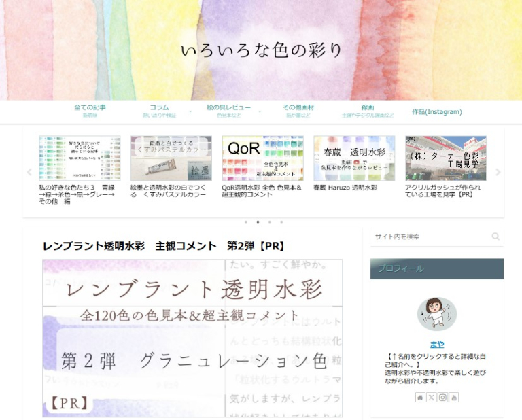Viewport: 522px width, 420px height.
Task: Click the search magnifier icon
Action: (x=495, y=237)
